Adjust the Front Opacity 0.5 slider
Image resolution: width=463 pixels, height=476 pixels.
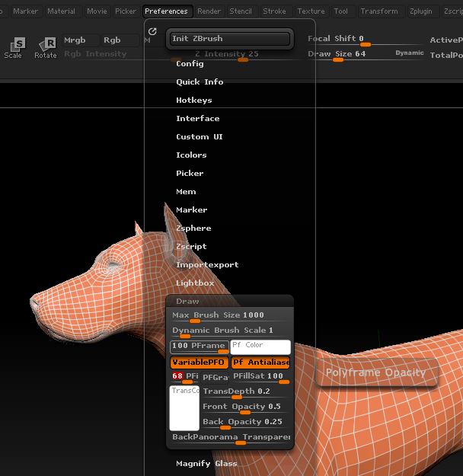coord(245,407)
